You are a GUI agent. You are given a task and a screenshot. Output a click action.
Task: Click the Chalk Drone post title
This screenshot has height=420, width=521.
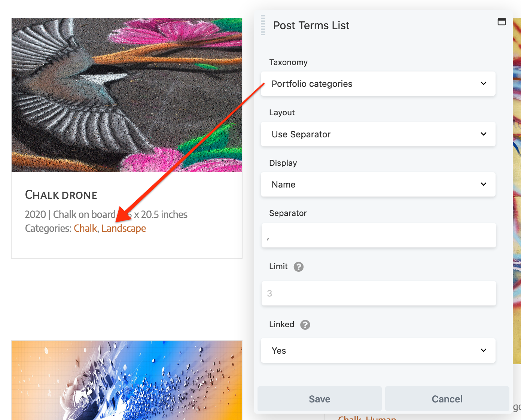[61, 195]
